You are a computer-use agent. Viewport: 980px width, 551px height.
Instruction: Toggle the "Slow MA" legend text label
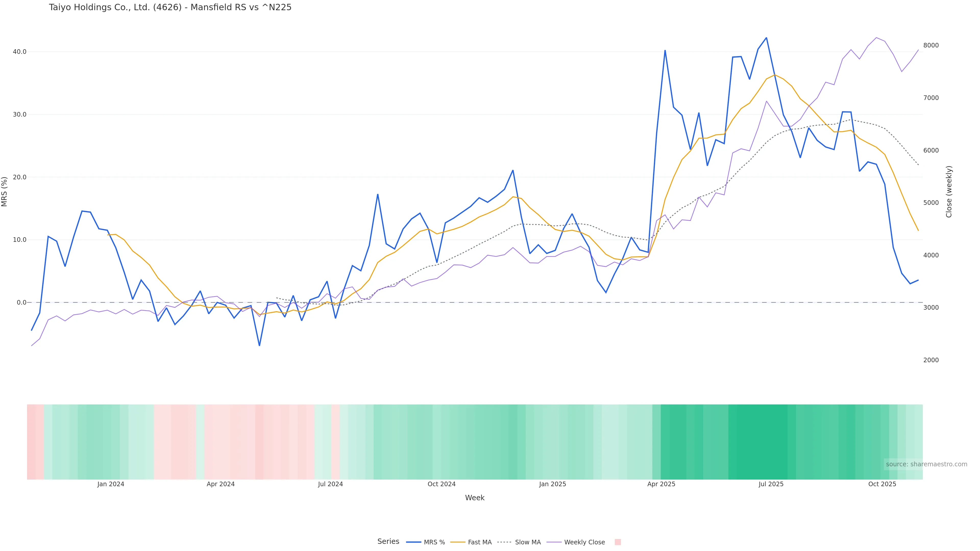(x=528, y=542)
